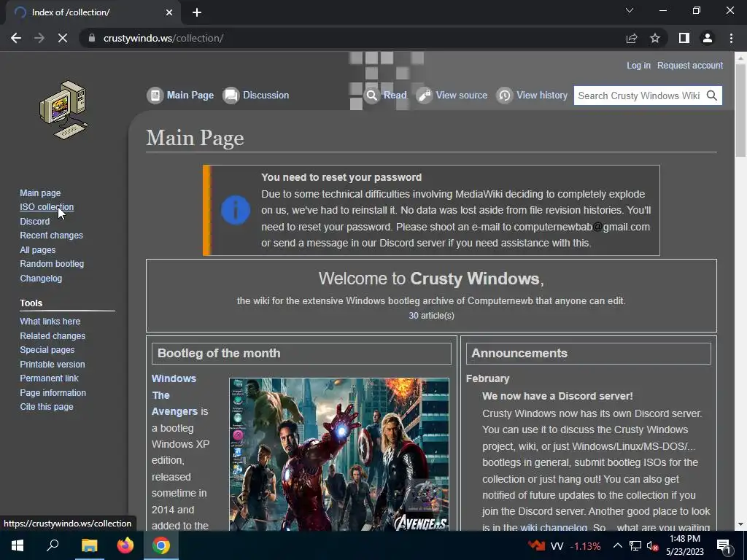This screenshot has height=560, width=747.
Task: Open the Windows The Avengers article link
Action: [x=174, y=394]
